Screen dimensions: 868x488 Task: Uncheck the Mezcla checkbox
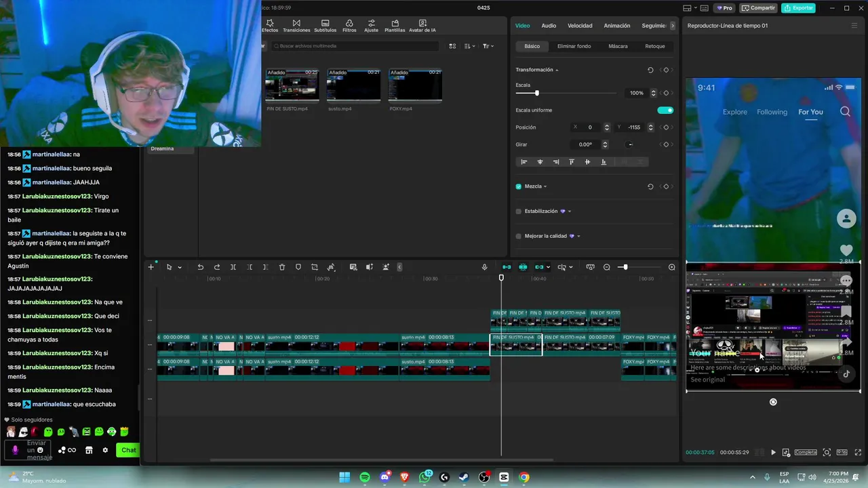coord(519,186)
